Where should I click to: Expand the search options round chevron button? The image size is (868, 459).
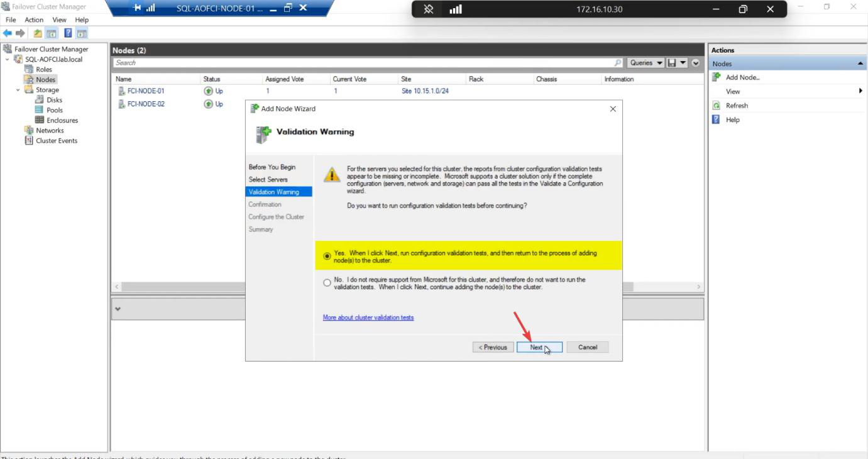(696, 63)
